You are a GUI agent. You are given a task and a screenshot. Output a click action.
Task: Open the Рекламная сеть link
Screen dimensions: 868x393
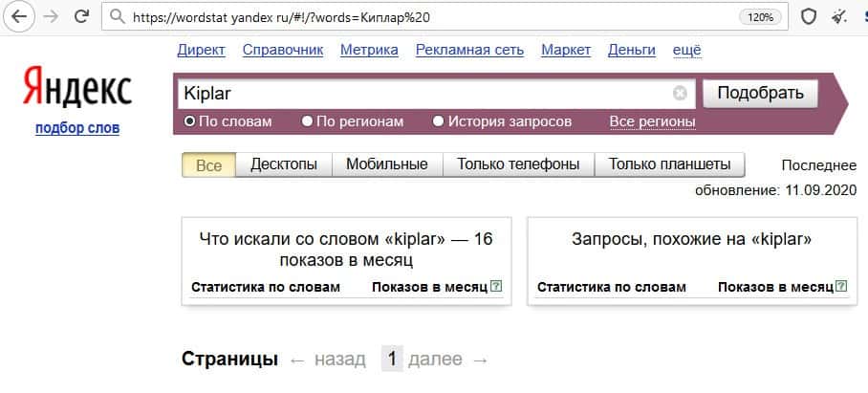point(469,50)
